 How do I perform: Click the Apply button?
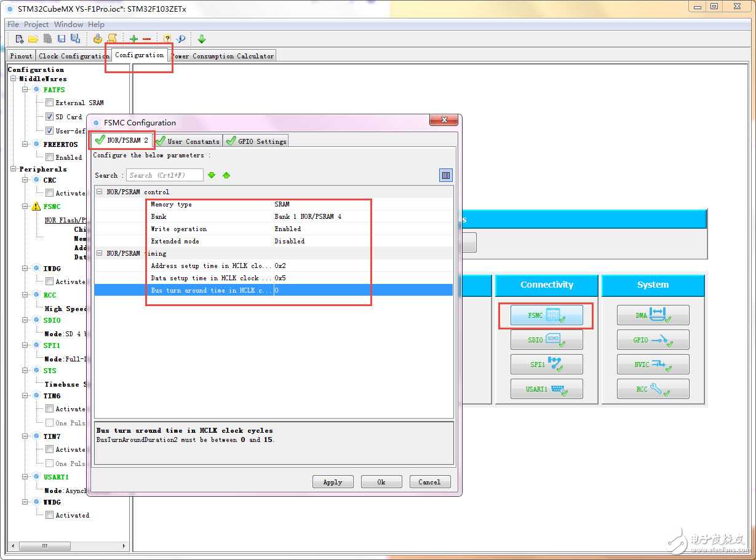click(x=333, y=482)
